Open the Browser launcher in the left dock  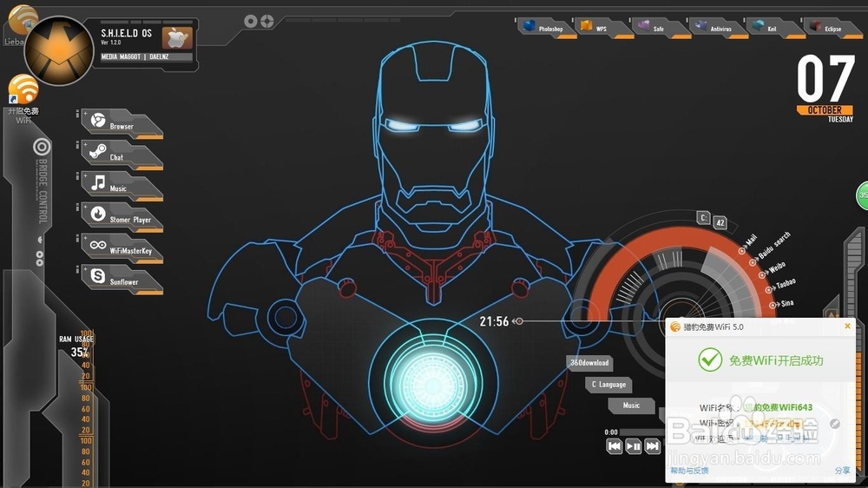tap(122, 124)
